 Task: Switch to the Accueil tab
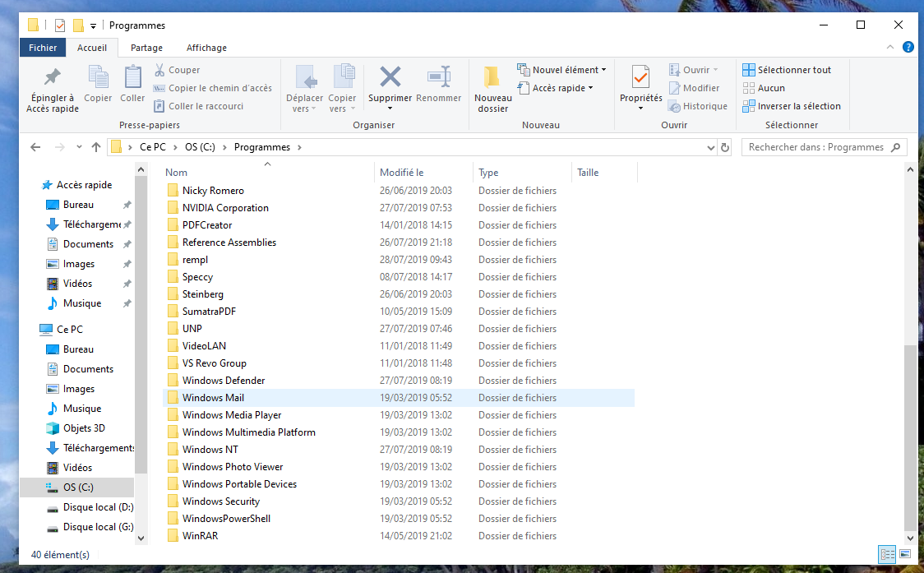point(92,48)
